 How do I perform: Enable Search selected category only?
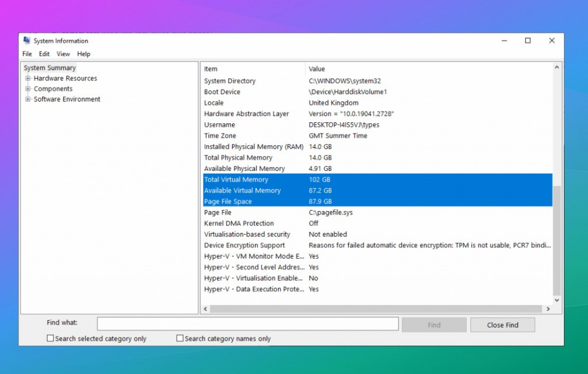point(50,338)
